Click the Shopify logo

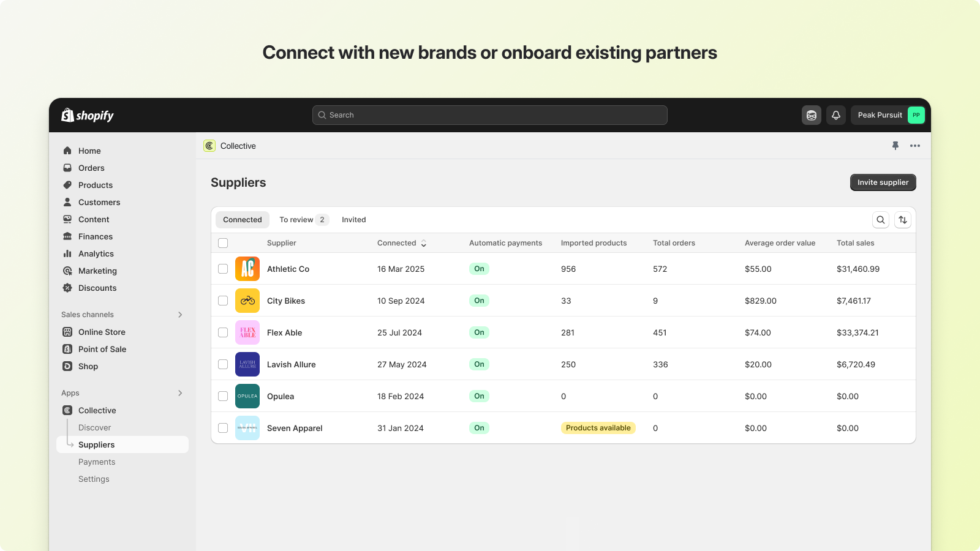[x=88, y=115]
